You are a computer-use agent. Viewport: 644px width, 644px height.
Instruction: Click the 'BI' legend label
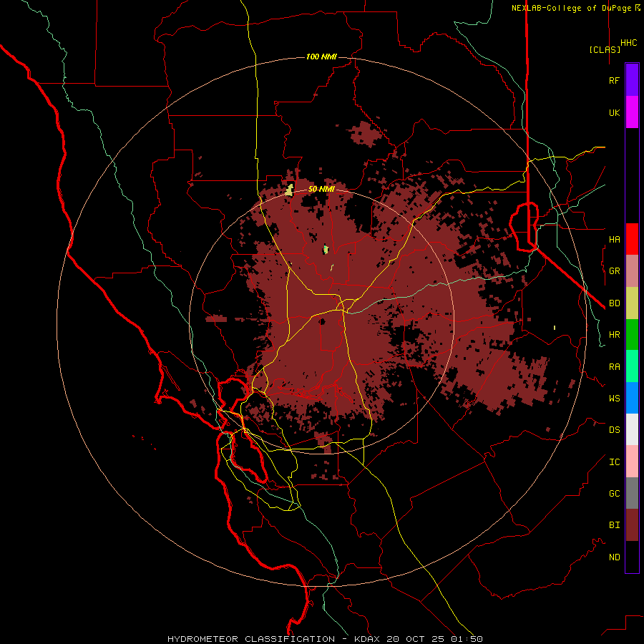(x=614, y=525)
